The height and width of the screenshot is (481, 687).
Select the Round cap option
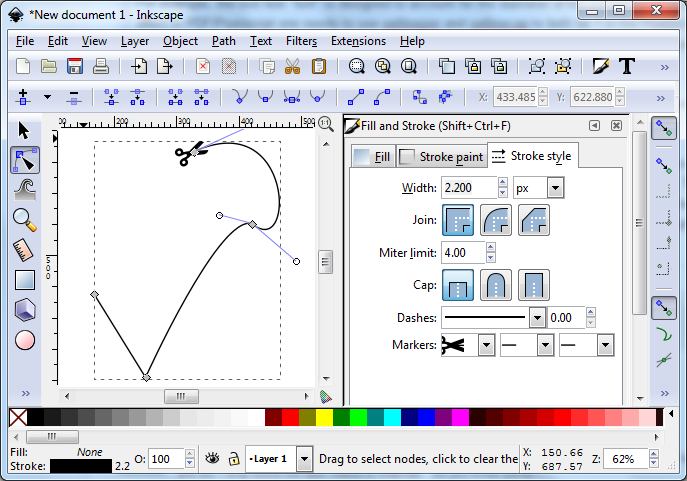pyautogui.click(x=496, y=285)
